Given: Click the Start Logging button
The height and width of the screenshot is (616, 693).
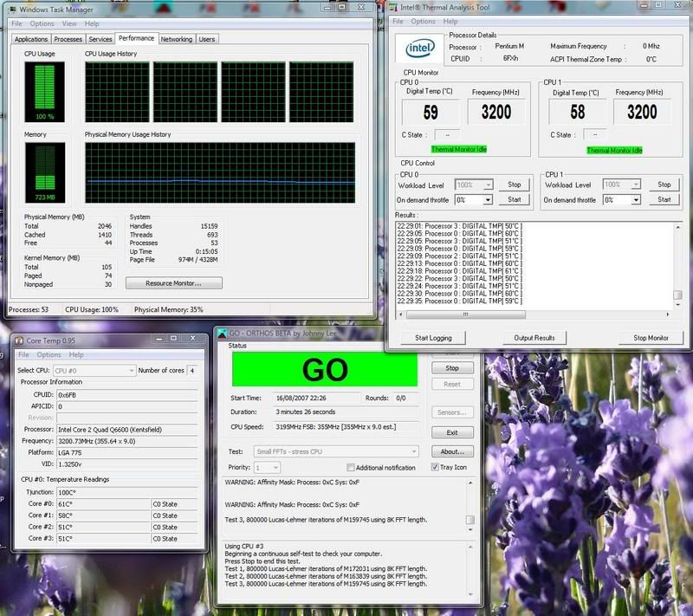Looking at the screenshot, I should pyautogui.click(x=433, y=338).
